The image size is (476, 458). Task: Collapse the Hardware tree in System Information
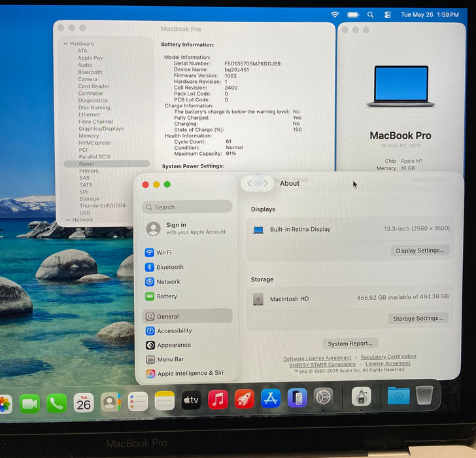point(65,44)
